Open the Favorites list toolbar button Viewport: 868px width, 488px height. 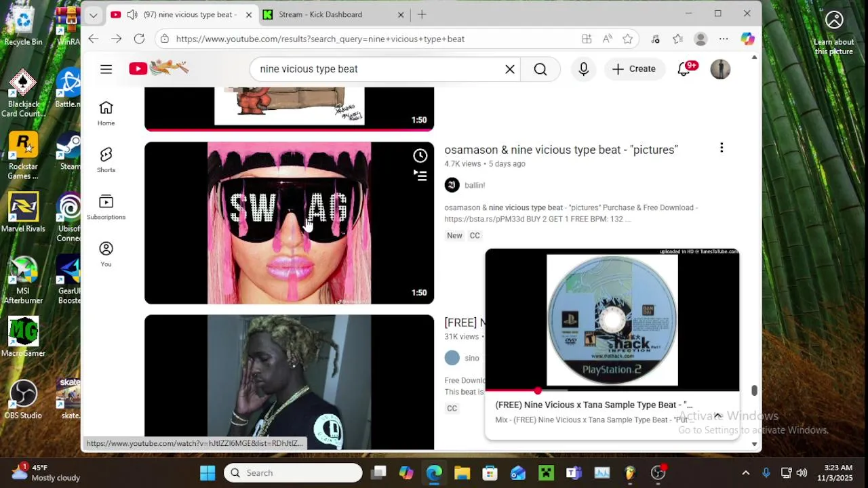tap(677, 39)
